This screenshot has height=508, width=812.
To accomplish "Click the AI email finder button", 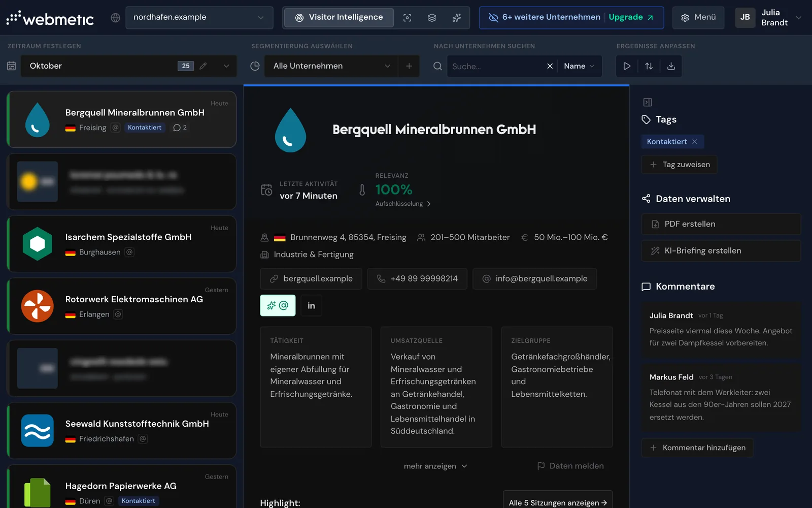I will 278,305.
